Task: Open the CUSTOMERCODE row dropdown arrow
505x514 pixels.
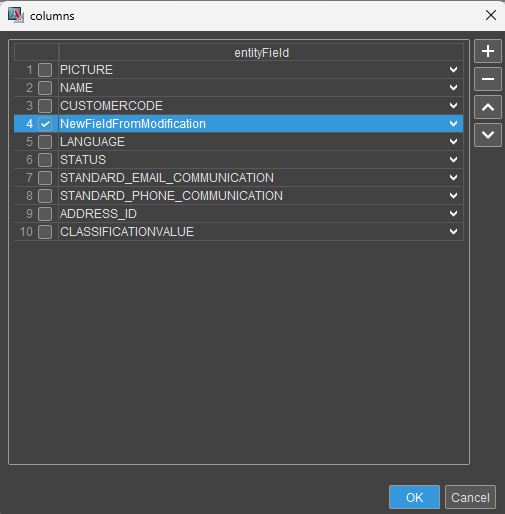Action: [x=453, y=106]
